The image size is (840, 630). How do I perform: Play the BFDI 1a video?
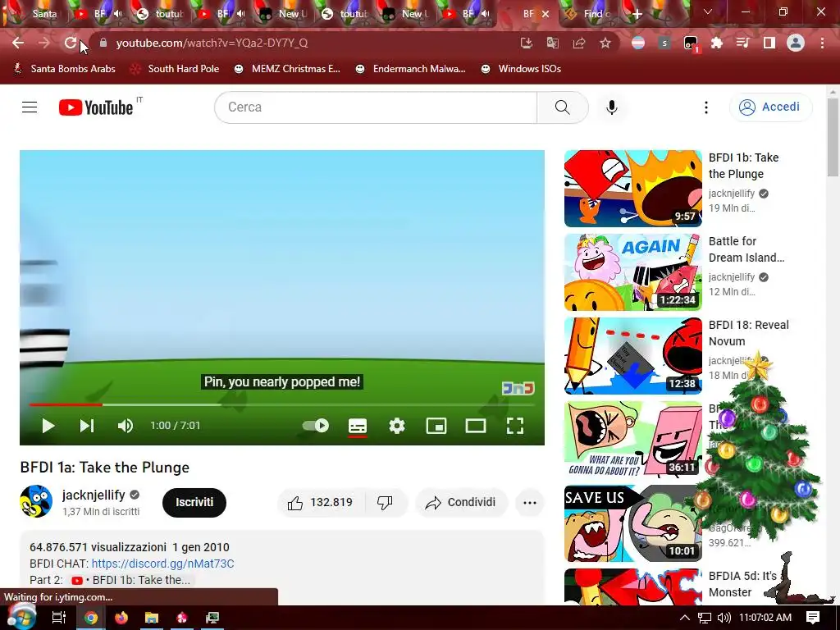pyautogui.click(x=48, y=426)
